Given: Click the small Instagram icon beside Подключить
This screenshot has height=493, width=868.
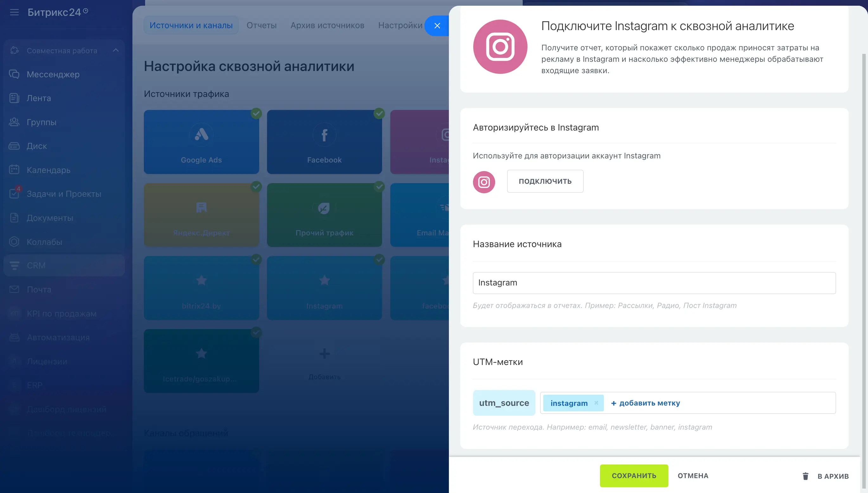Looking at the screenshot, I should pyautogui.click(x=484, y=182).
